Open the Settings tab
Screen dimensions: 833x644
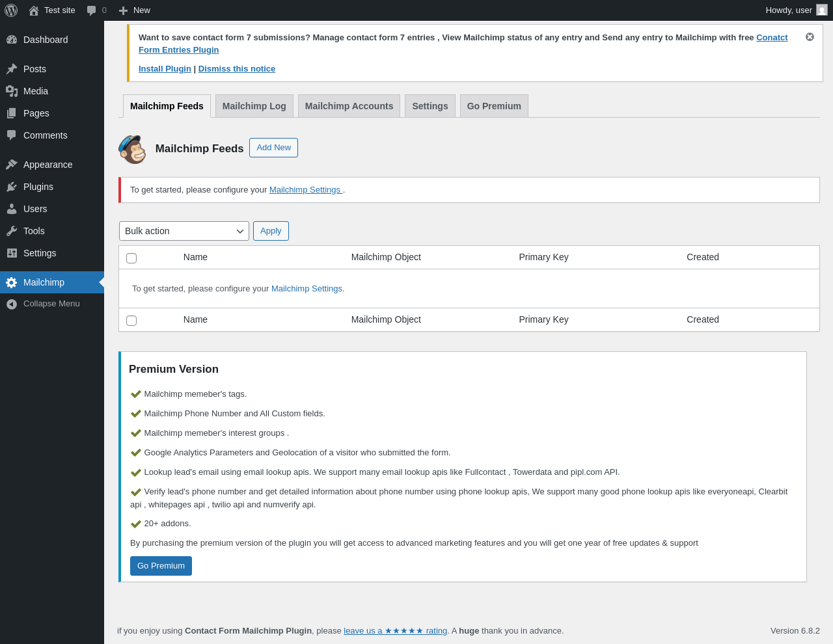tap(430, 106)
